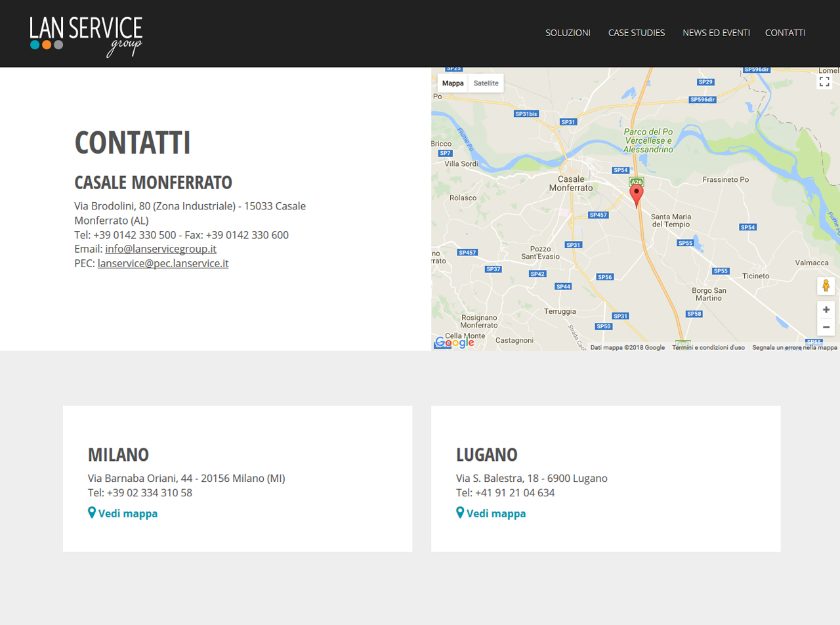This screenshot has width=840, height=625.
Task: Click the PEC lanservice@pec.lanservice.it link
Action: (163, 263)
